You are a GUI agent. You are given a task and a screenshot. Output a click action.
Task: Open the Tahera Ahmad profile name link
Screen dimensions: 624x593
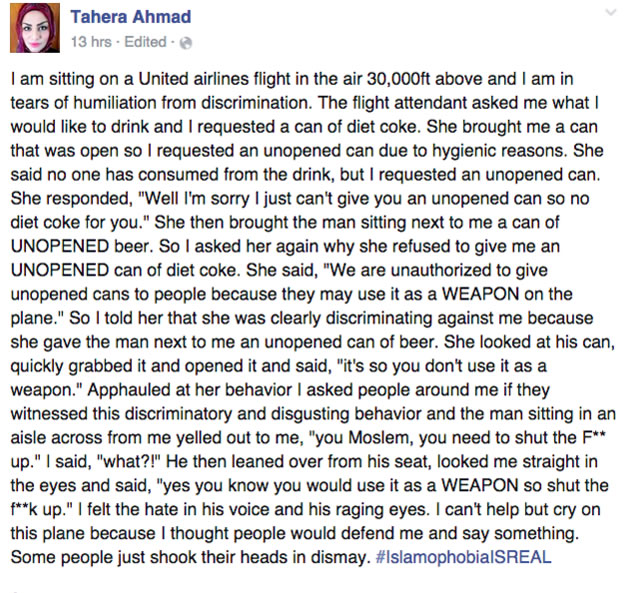tap(130, 17)
